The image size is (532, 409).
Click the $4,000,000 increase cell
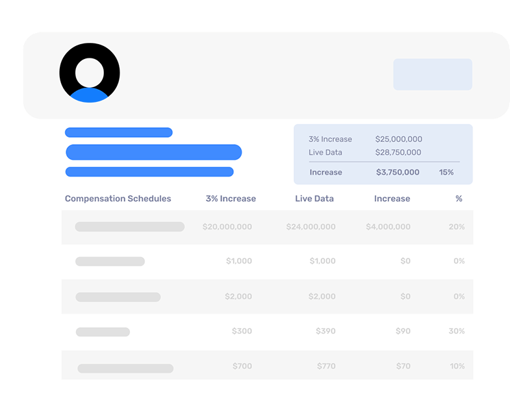(x=388, y=227)
